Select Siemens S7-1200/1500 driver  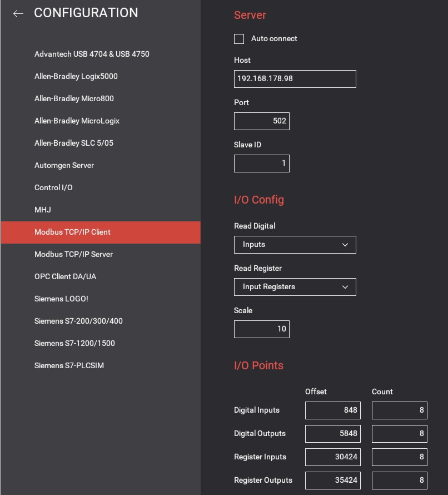pos(74,343)
